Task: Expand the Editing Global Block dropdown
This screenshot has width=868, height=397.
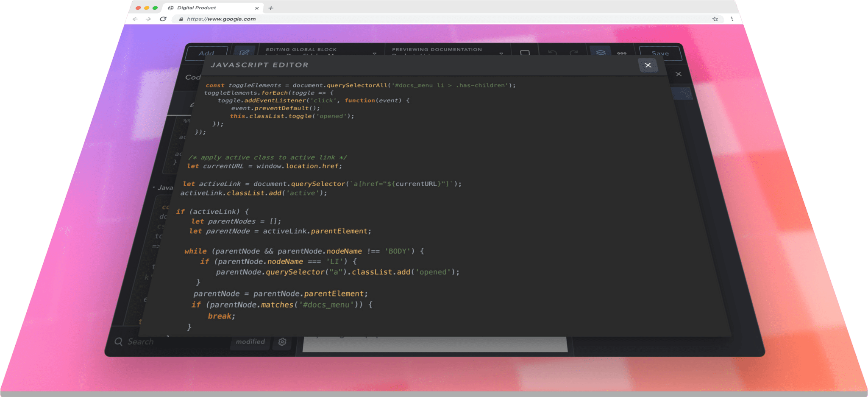Action: (374, 53)
